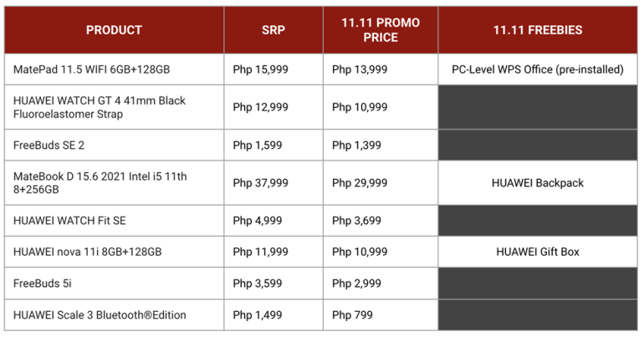Select HUAWEI Scale 3 Bluetooth Edition cell
Screen dimensions: 644x337
(115, 314)
